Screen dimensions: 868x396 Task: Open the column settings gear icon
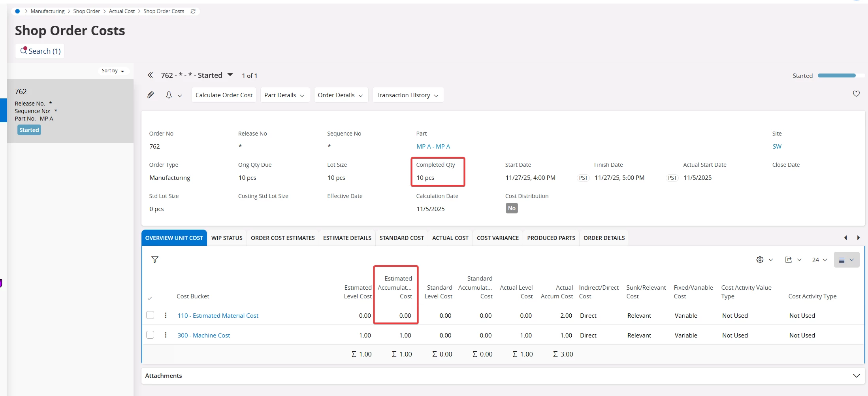760,260
